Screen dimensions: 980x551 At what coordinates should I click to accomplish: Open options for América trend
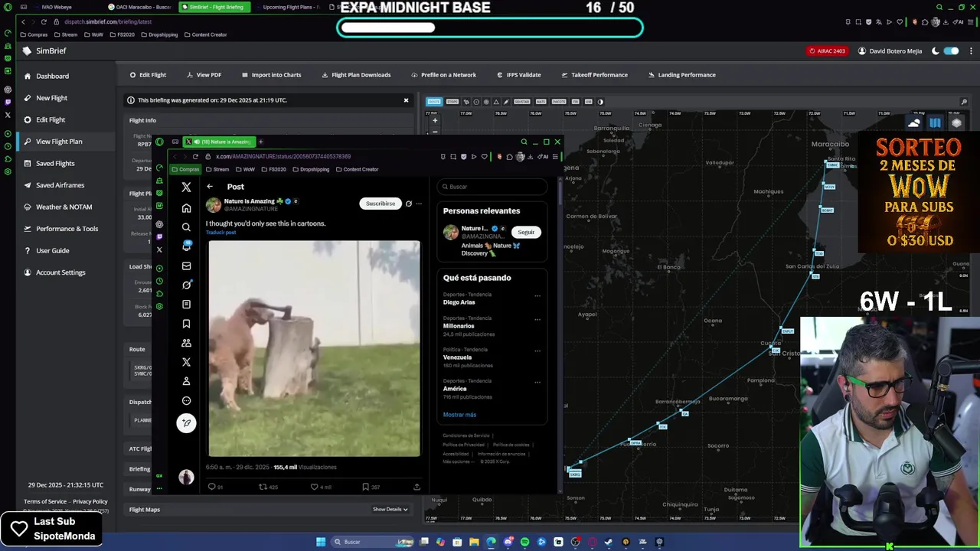tap(537, 382)
